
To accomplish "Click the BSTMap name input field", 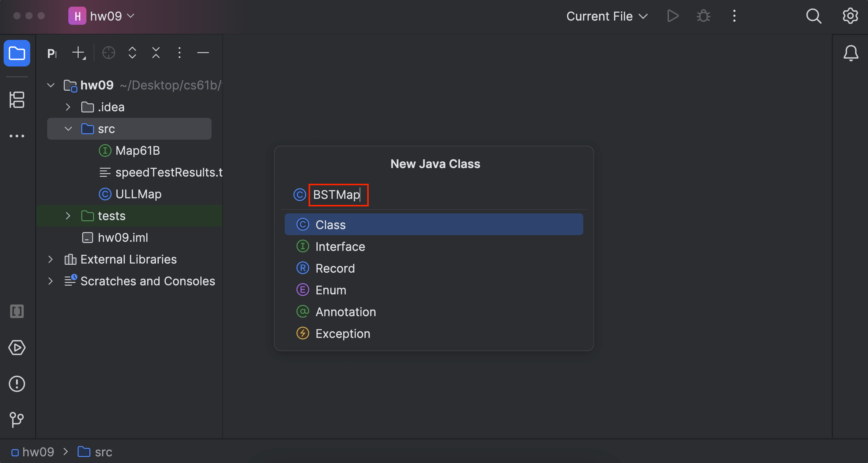I will [338, 195].
